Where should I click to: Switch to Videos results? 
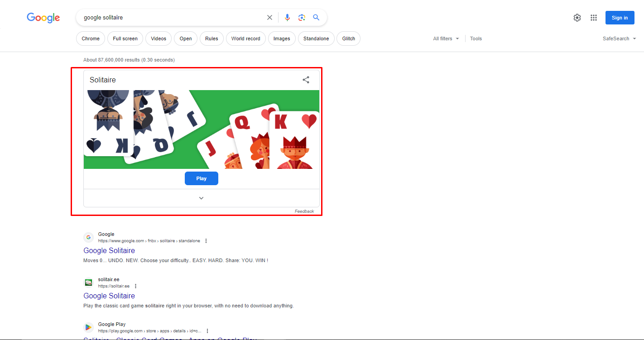(159, 38)
